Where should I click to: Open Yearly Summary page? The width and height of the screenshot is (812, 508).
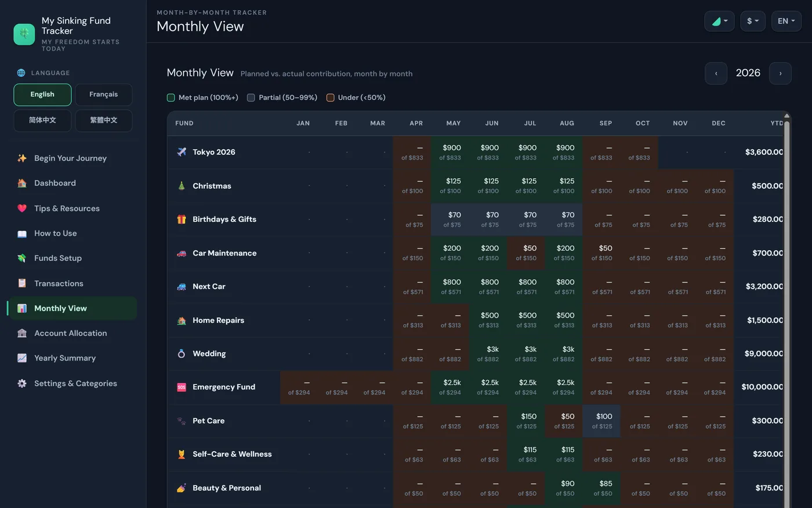point(72,358)
